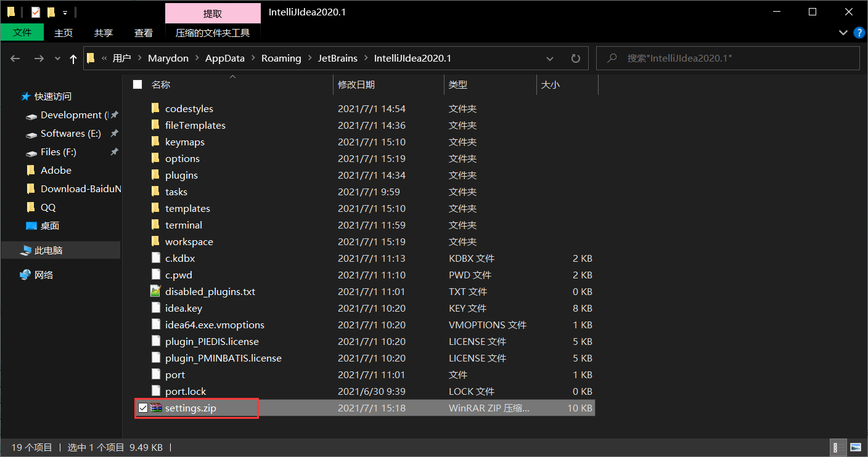Refresh the current folder view
This screenshot has height=457, width=868.
tap(576, 59)
